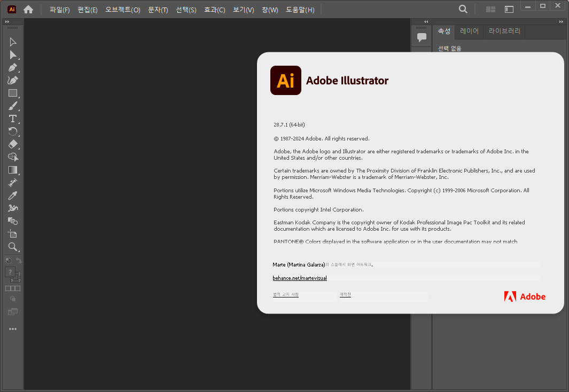Open the 선택(S) menu
Image resolution: width=569 pixels, height=392 pixels.
point(186,10)
